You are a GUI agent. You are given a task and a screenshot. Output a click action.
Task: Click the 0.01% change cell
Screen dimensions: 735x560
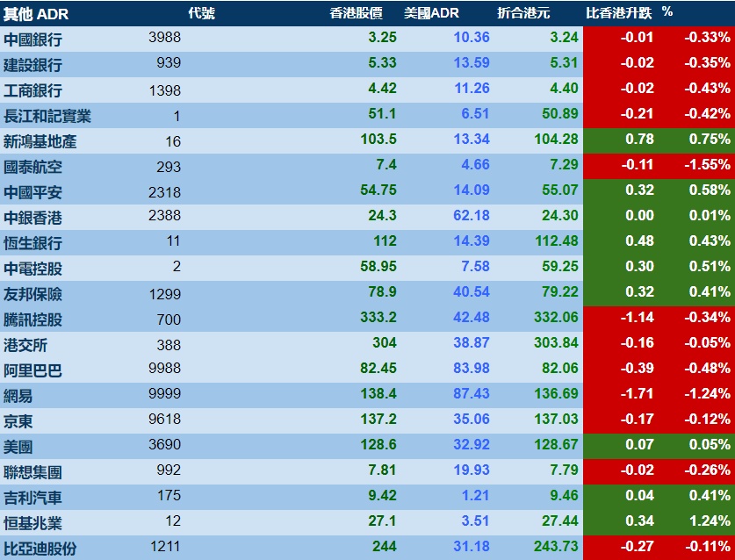(x=710, y=216)
